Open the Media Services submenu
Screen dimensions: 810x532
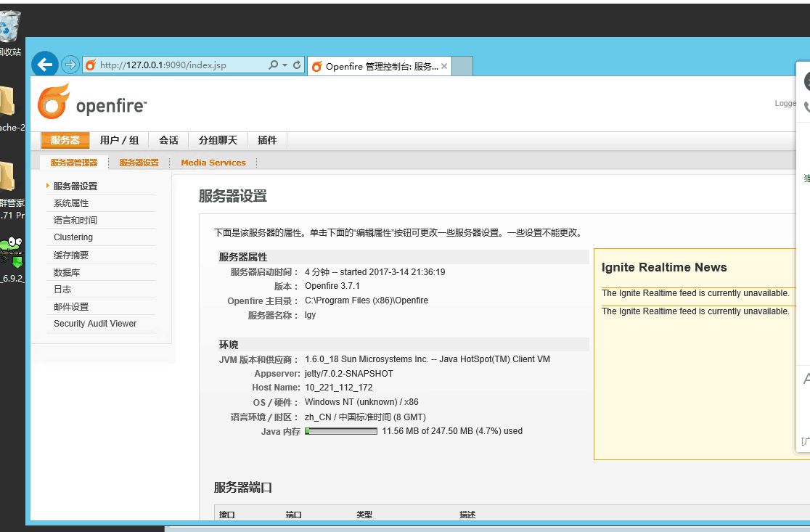213,163
